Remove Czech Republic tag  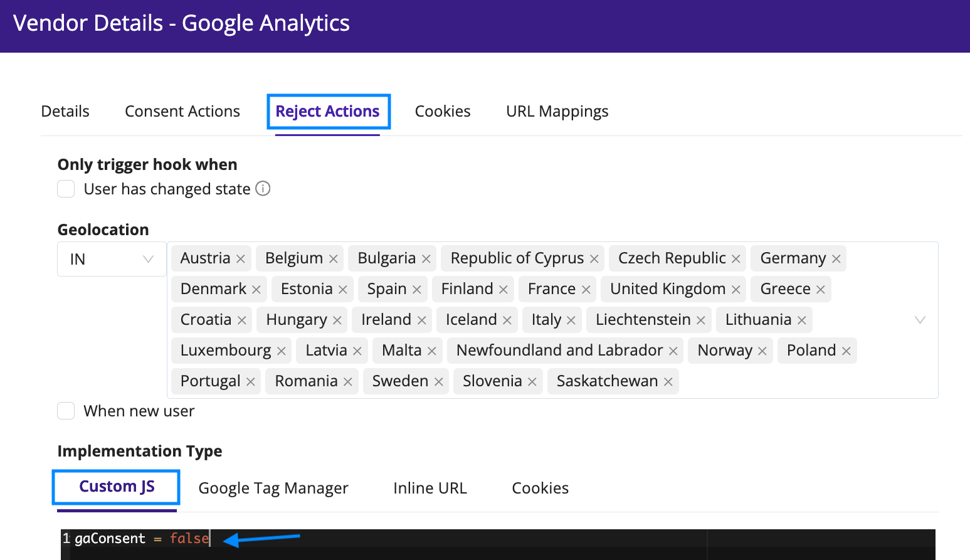click(736, 258)
